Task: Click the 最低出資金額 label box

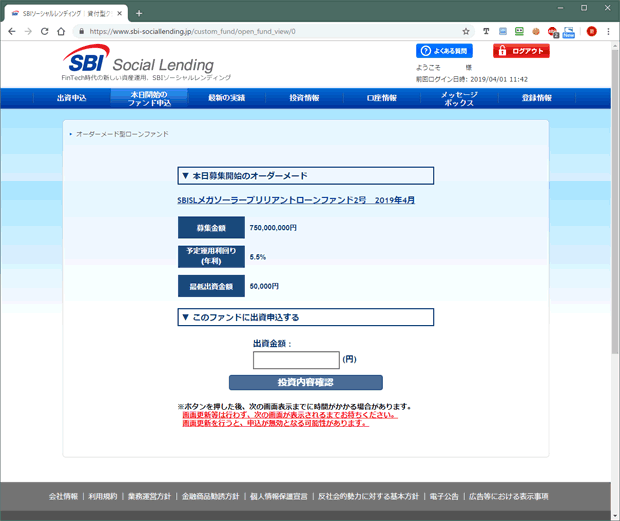Action: (211, 286)
